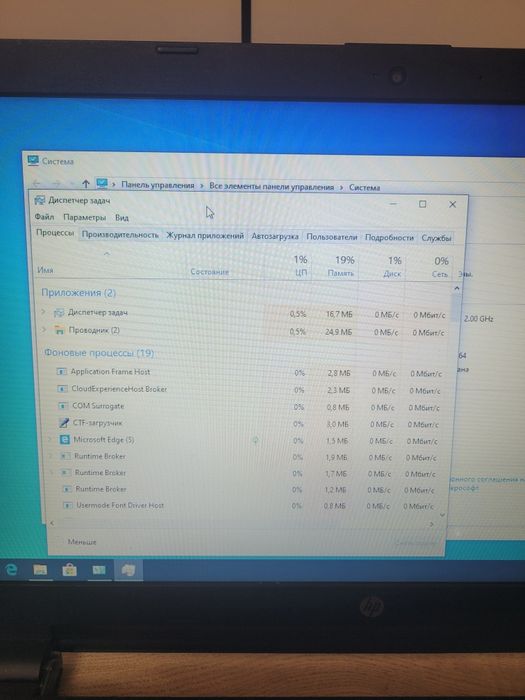Click the computer icon in Система address bar
Image resolution: width=525 pixels, height=700 pixels.
(x=102, y=183)
